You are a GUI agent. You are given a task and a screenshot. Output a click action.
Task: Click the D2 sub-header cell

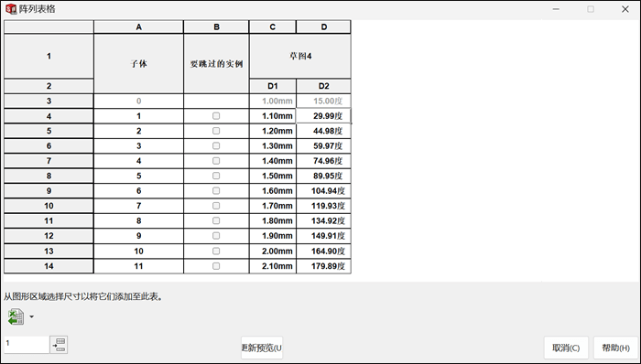323,86
